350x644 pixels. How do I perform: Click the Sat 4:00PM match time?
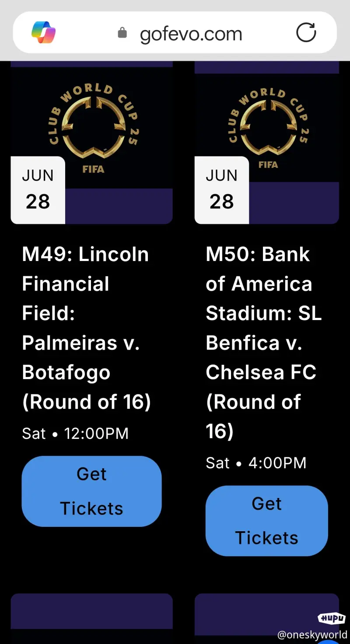tap(256, 463)
